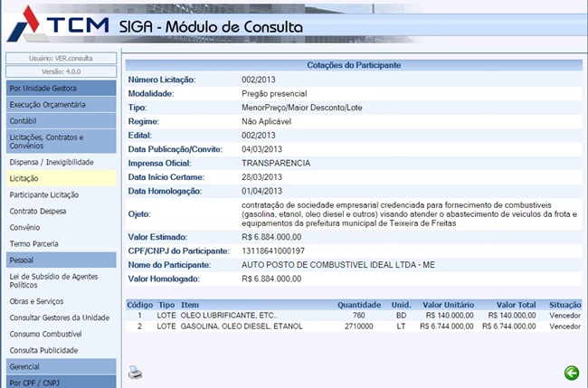Click the Unid. column header

[x=402, y=305]
